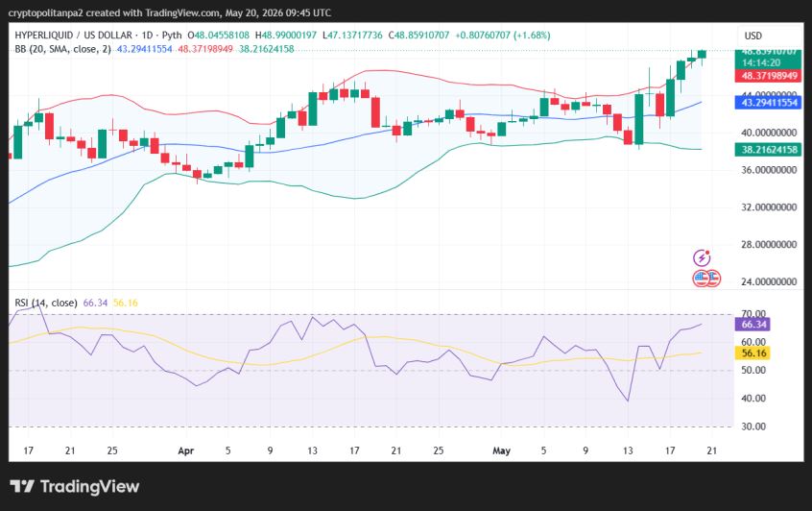
Task: Click the 32.00000000 price scale label
Action: coord(769,207)
